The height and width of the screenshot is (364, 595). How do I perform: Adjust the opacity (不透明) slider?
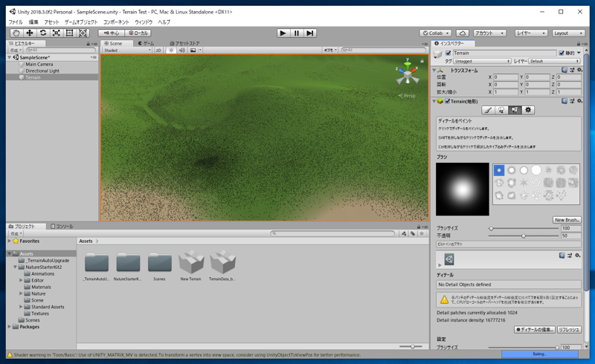click(524, 235)
